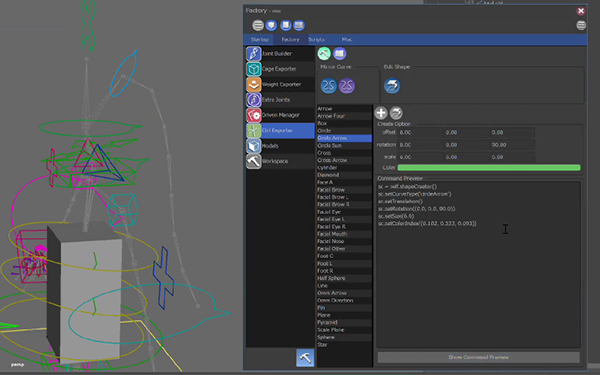Viewport: 600px width, 375px height.
Task: Select 'Foot L' in the shape list
Action: (x=344, y=263)
